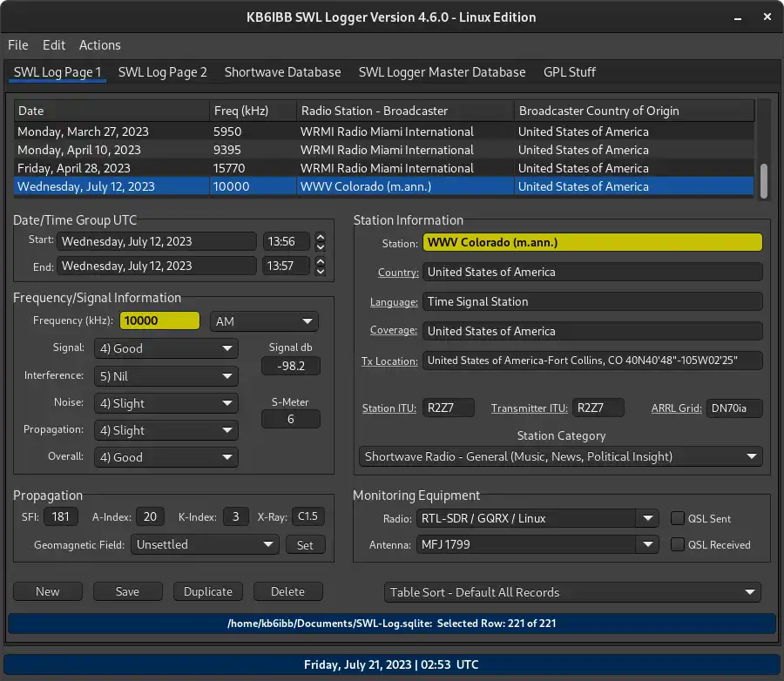Open the Propagation rating dropdown
The height and width of the screenshot is (681, 784).
(166, 430)
